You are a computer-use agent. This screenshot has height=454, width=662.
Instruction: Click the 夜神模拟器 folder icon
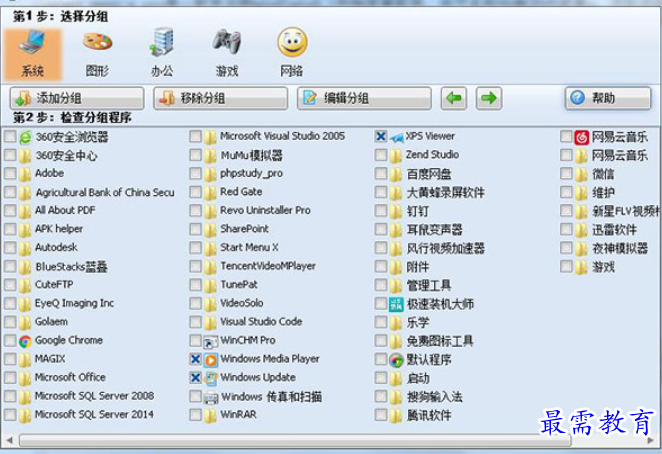click(x=582, y=248)
